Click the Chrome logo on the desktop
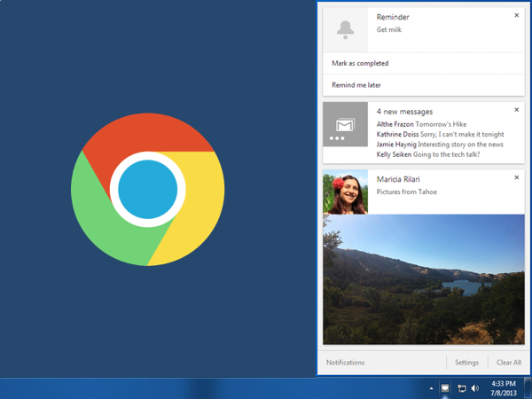 pyautogui.click(x=147, y=190)
